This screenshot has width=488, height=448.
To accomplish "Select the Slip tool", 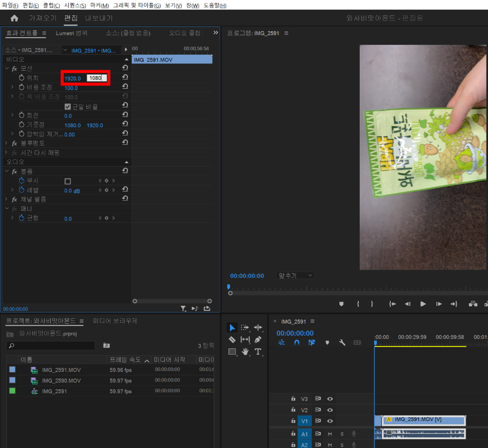I will point(245,339).
